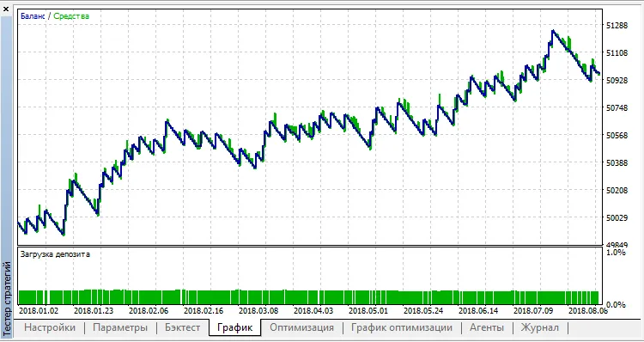Click the 51288 axis value
644x342 pixels.
(x=617, y=26)
